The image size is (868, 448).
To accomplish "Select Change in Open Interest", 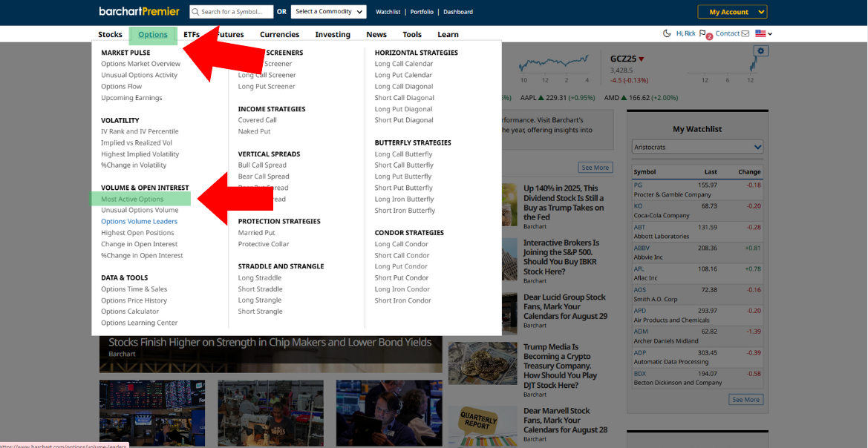I will tap(139, 244).
